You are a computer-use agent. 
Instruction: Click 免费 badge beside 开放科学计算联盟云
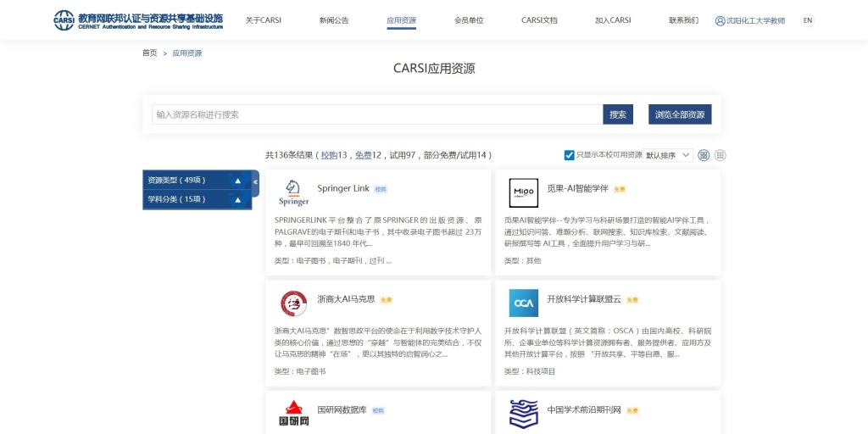point(632,300)
